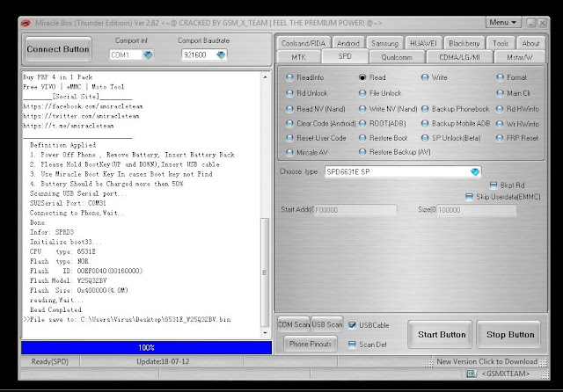The image size is (563, 392).
Task: Select the File Unlock radio option
Action: (x=381, y=93)
